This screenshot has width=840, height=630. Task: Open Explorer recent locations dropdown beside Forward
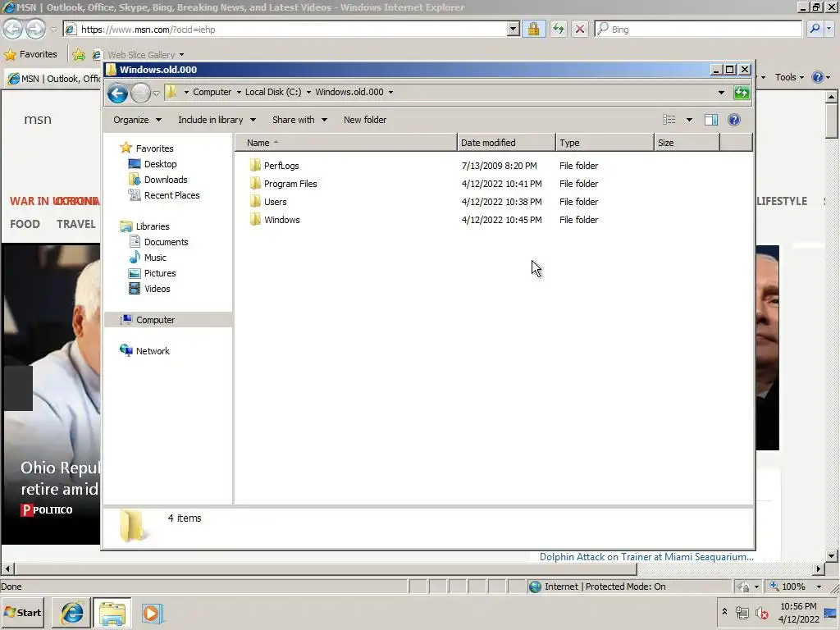click(x=156, y=94)
